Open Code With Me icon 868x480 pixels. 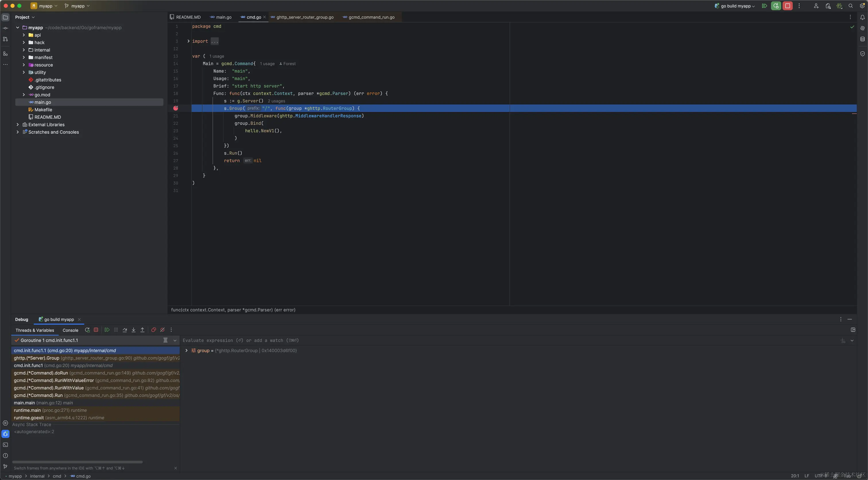pyautogui.click(x=816, y=6)
